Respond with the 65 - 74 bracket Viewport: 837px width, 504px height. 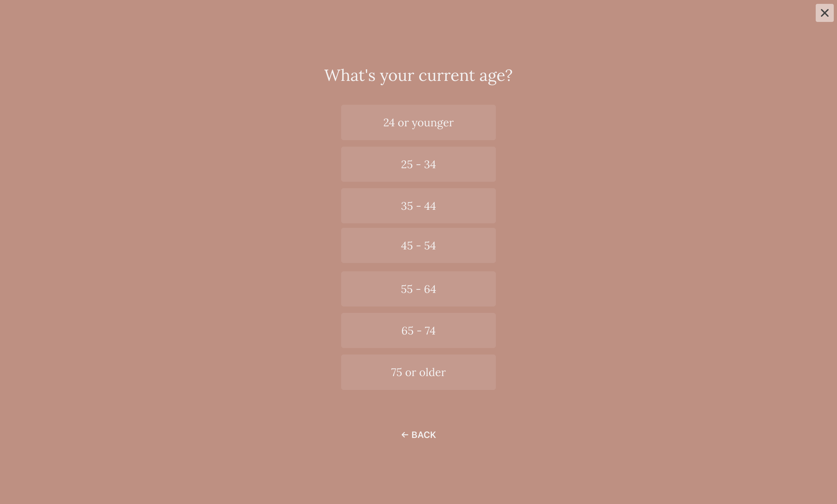tap(418, 330)
